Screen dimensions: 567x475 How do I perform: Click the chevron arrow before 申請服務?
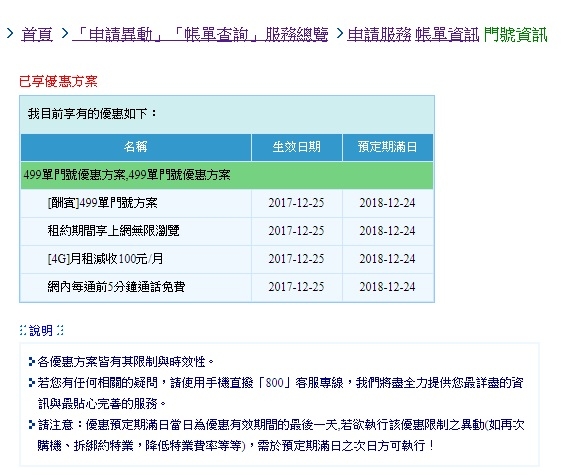pyautogui.click(x=340, y=34)
